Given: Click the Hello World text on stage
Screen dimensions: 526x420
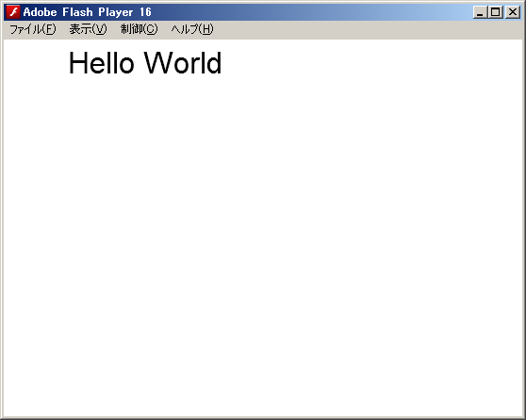Looking at the screenshot, I should pyautogui.click(x=145, y=63).
